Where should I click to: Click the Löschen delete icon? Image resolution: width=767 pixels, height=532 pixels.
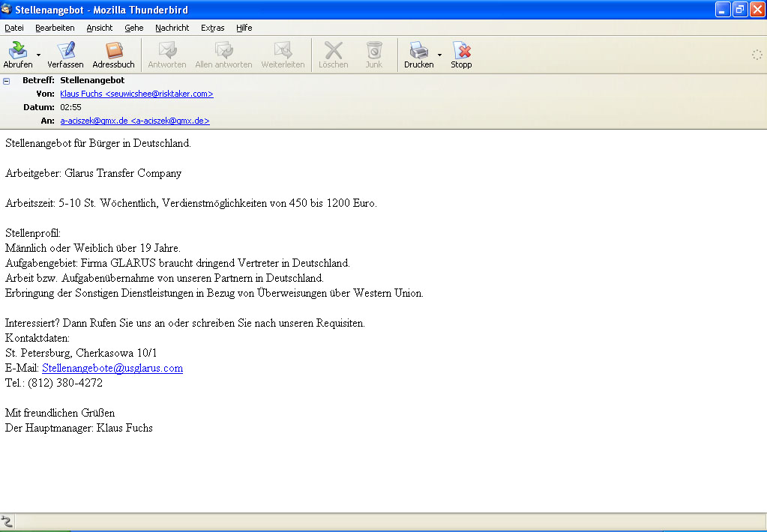(334, 50)
